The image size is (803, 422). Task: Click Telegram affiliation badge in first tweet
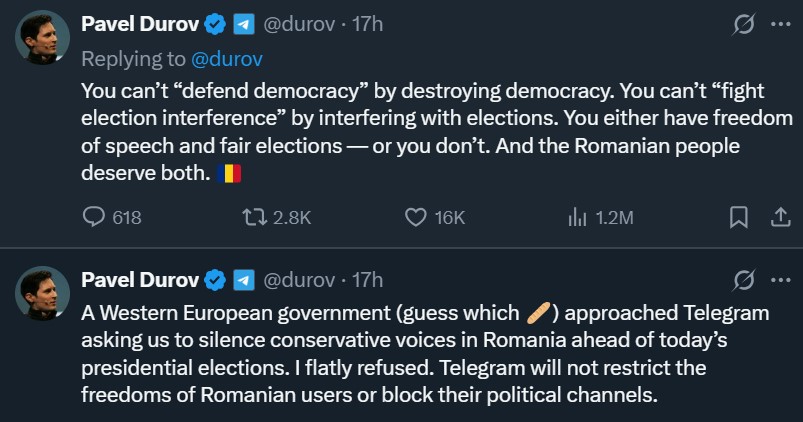[244, 24]
